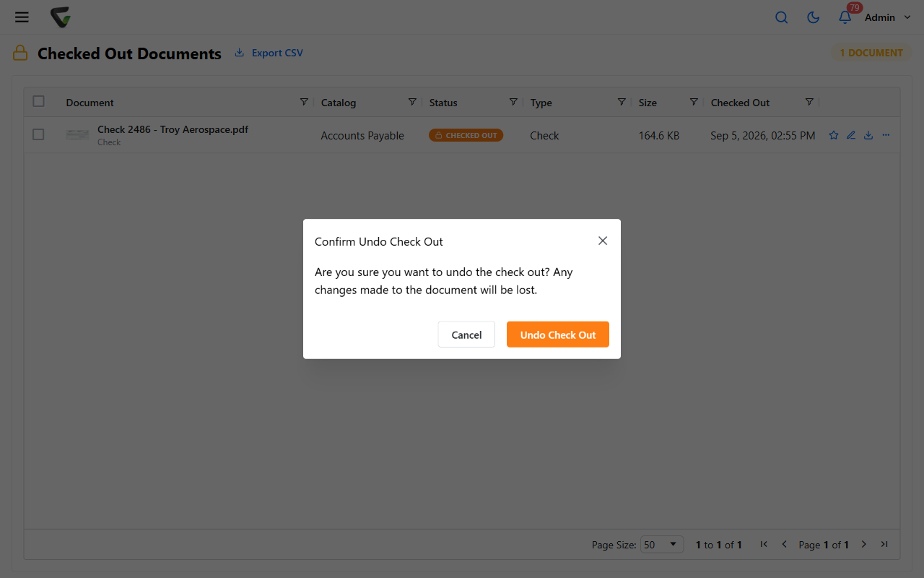Download Check 2486 document icon
Screen dimensions: 924x578
pos(868,135)
